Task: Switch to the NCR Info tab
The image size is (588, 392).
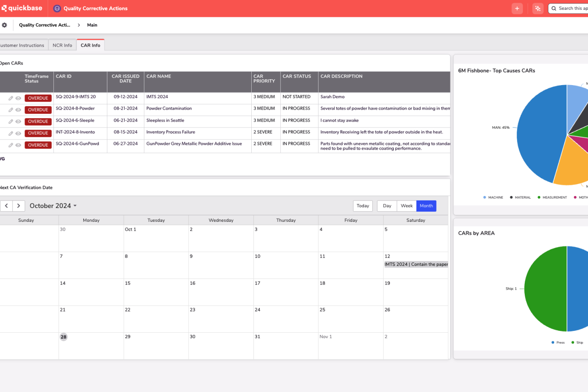Action: (x=62, y=45)
